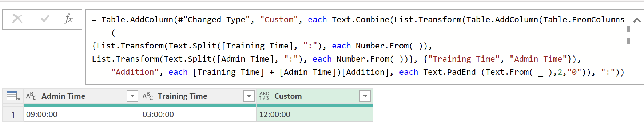Open the fx insert step button
This screenshot has height=140, width=644.
point(68,19)
